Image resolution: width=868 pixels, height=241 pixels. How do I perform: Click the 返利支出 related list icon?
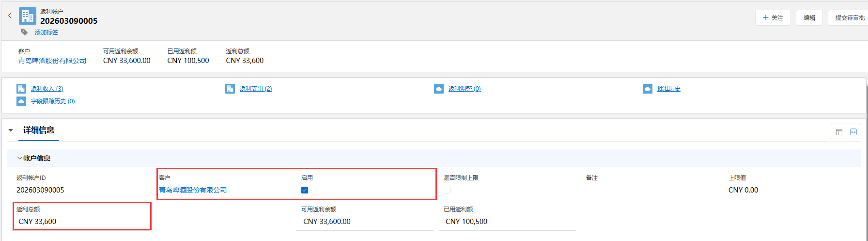(x=230, y=89)
